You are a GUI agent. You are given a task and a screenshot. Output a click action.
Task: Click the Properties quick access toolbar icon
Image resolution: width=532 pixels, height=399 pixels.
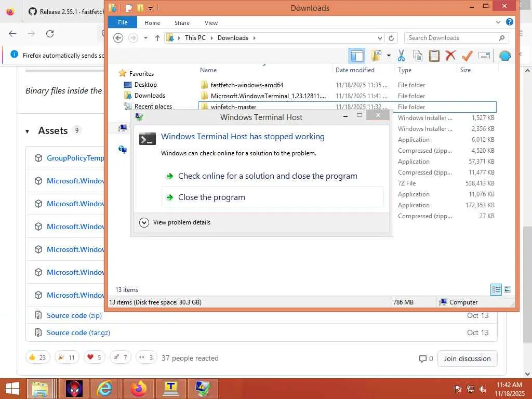pyautogui.click(x=129, y=8)
